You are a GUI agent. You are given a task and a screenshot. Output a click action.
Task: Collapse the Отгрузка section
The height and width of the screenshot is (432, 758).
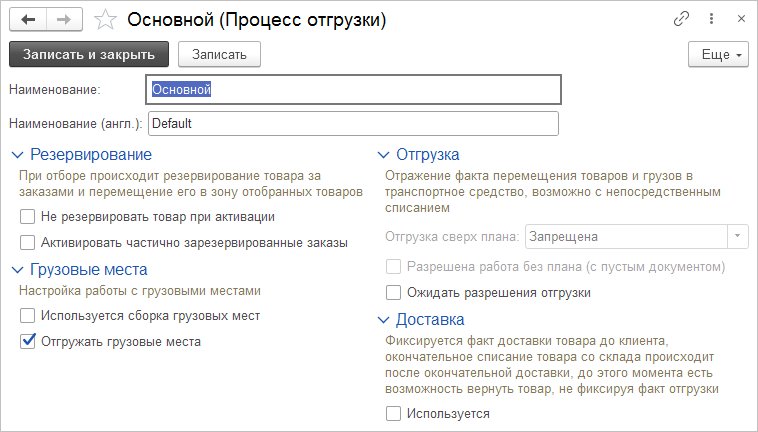click(x=383, y=155)
